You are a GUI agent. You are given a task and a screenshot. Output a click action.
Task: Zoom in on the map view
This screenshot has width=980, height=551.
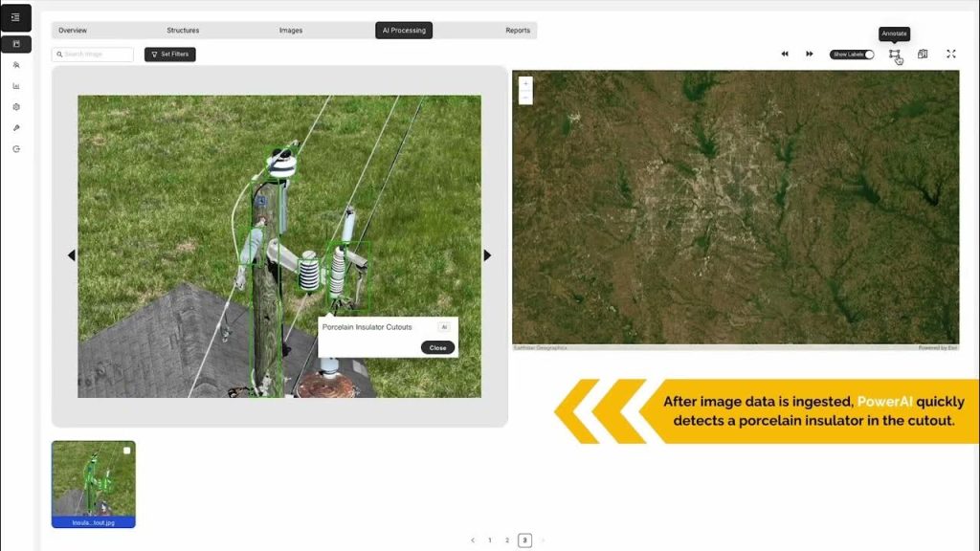(x=525, y=84)
